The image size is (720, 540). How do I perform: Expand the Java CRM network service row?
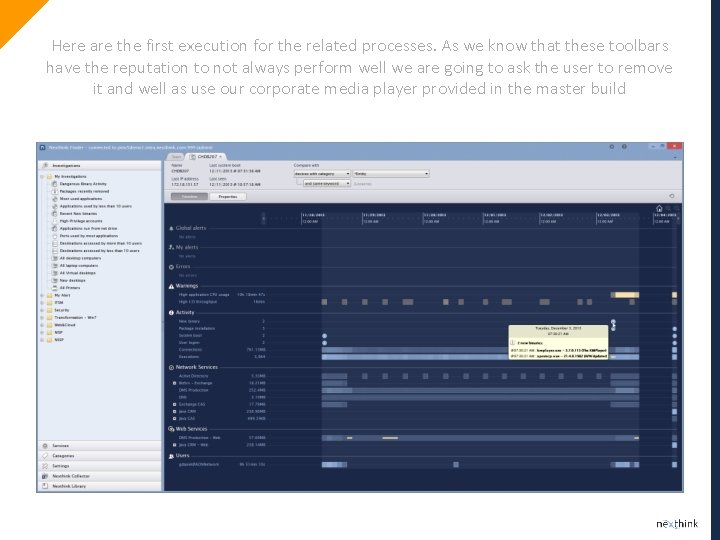(174, 411)
